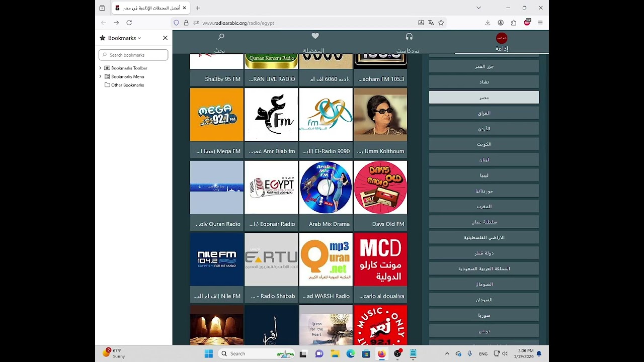The height and width of the screenshot is (362, 644).
Task: Click Nagham FM 105.3 label
Action: click(x=381, y=79)
